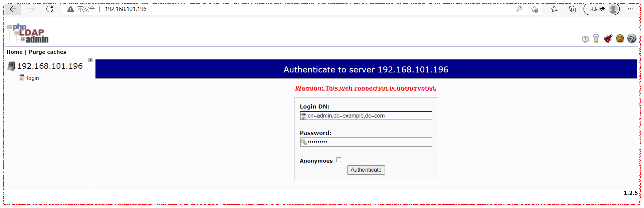Image resolution: width=644 pixels, height=208 pixels.
Task: Click the not-secure warning triangle icon
Action: [70, 9]
